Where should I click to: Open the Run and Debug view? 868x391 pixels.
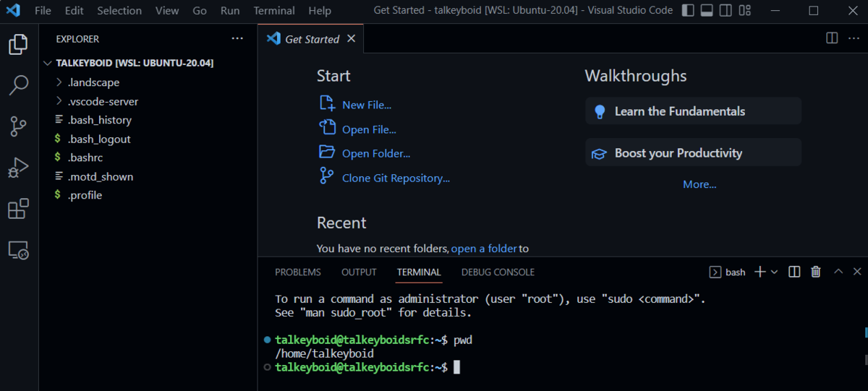[x=18, y=168]
